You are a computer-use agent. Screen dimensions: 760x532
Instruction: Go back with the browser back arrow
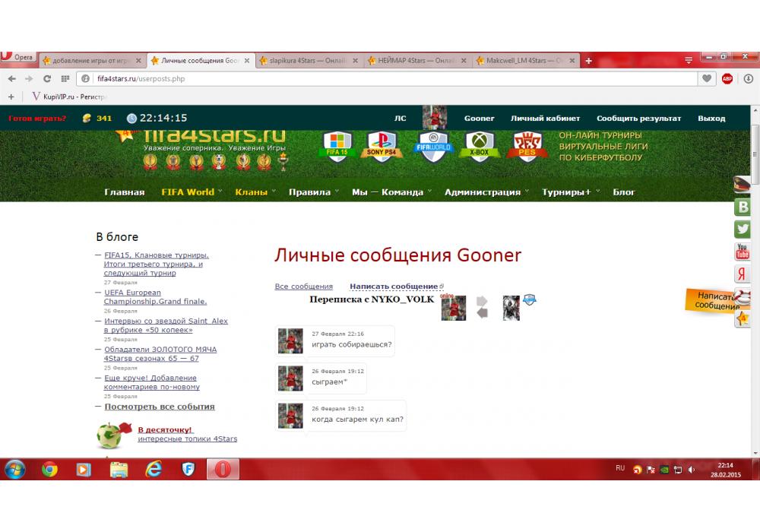pos(12,78)
